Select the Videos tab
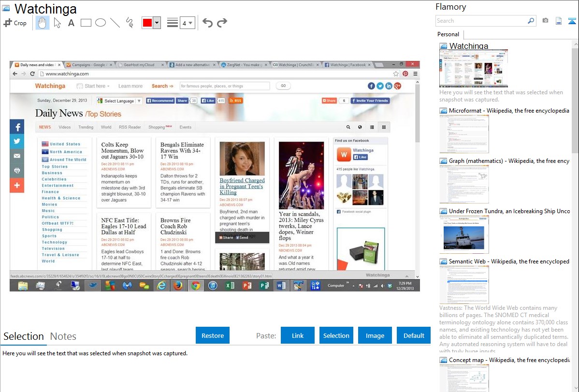 (x=65, y=127)
